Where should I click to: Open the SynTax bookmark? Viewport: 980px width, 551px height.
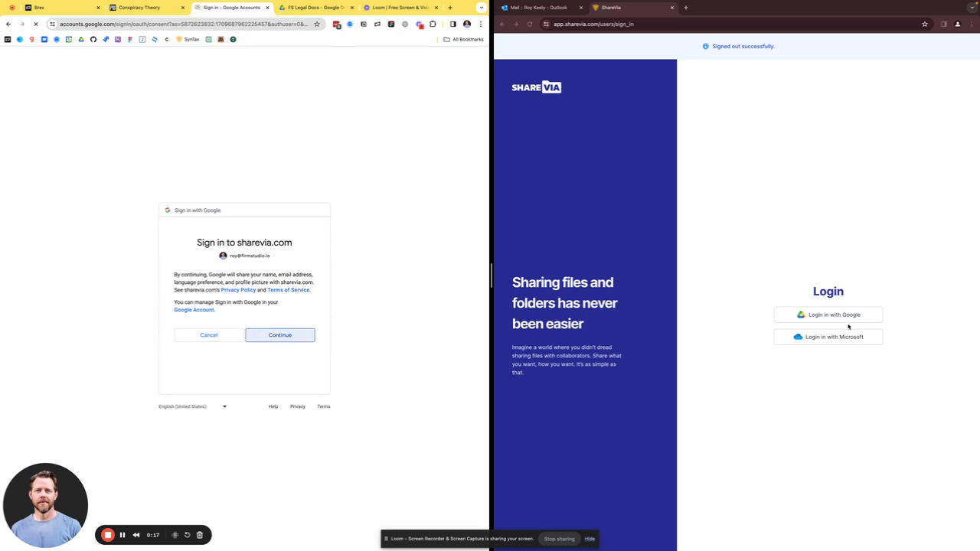188,39
